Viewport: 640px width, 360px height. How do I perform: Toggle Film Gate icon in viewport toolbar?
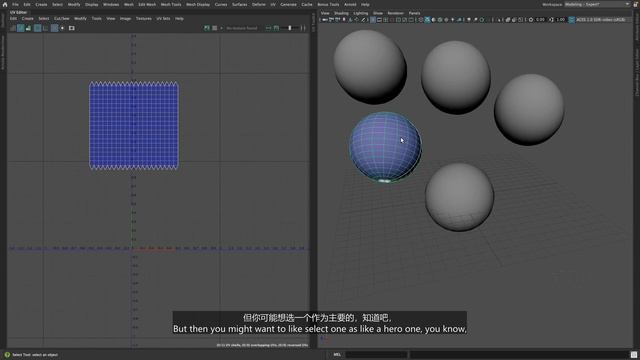tap(379, 20)
